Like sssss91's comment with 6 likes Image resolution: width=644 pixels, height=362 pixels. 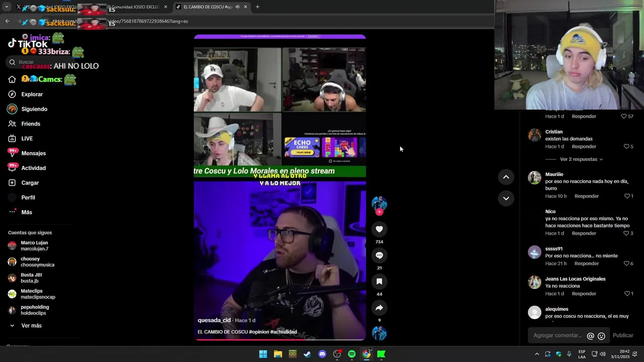(x=626, y=263)
